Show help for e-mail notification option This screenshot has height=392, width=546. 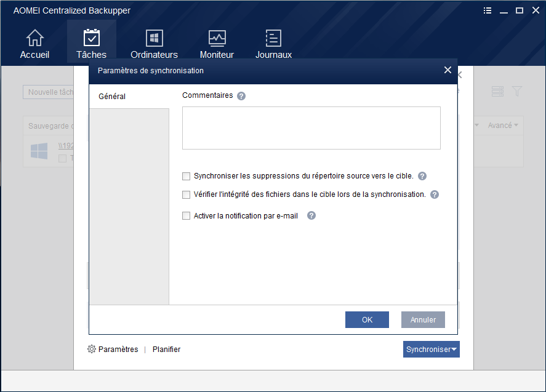311,215
